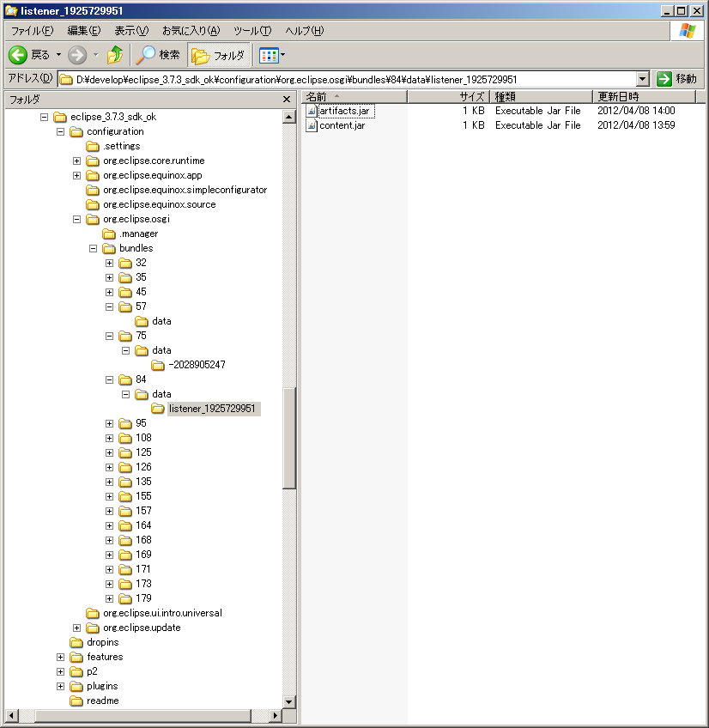709x728 pixels.
Task: Expand the bundle 32 folder node
Action: (x=109, y=264)
